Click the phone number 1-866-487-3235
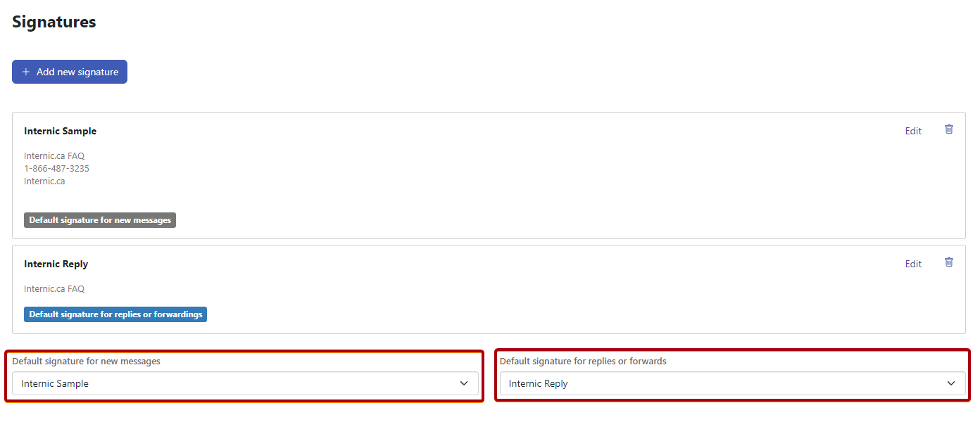This screenshot has height=422, width=980. click(x=56, y=169)
